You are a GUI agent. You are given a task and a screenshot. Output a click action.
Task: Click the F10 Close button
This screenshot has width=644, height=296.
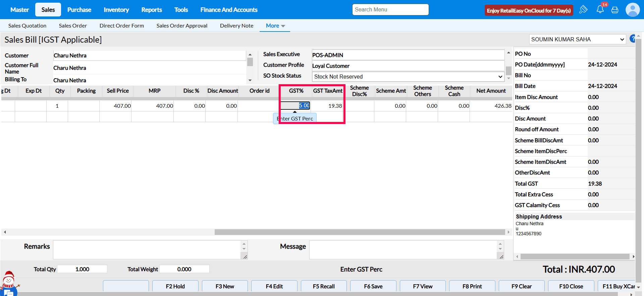click(571, 286)
